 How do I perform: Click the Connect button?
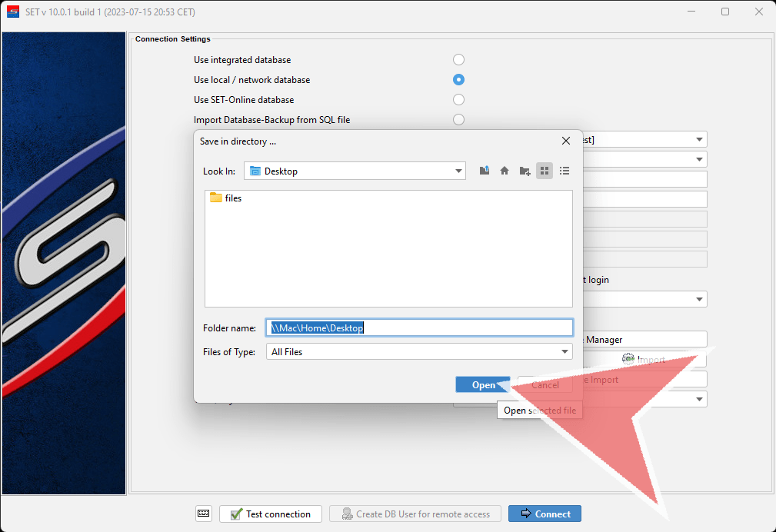click(545, 514)
